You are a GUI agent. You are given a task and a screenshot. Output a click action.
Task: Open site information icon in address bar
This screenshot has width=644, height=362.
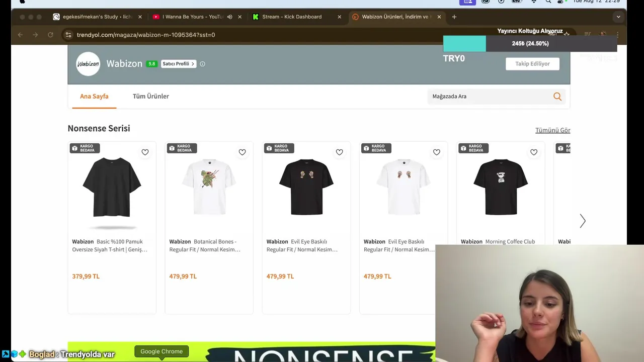68,35
